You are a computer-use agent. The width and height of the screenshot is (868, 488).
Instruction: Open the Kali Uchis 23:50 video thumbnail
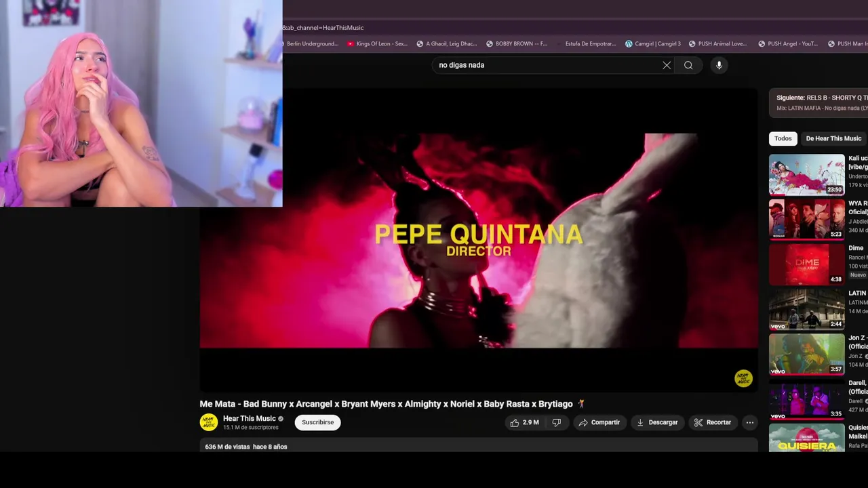click(x=806, y=174)
